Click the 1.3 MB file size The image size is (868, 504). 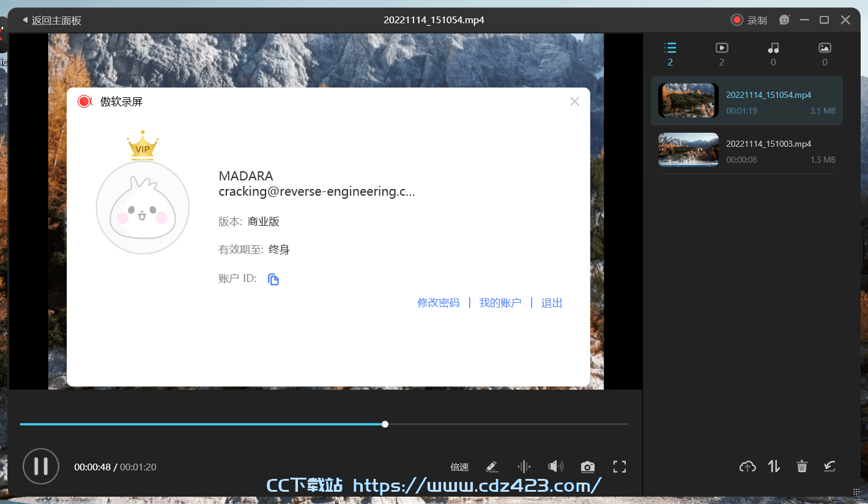pyautogui.click(x=823, y=160)
